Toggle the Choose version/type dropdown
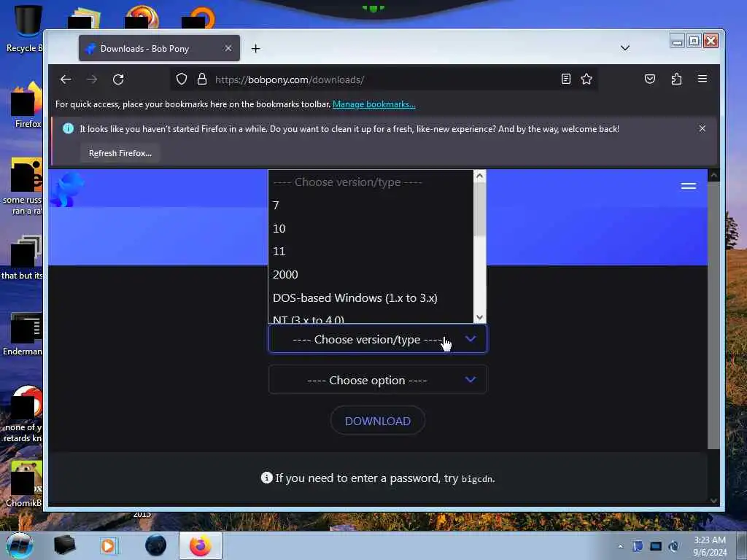The image size is (747, 560). pyautogui.click(x=378, y=339)
